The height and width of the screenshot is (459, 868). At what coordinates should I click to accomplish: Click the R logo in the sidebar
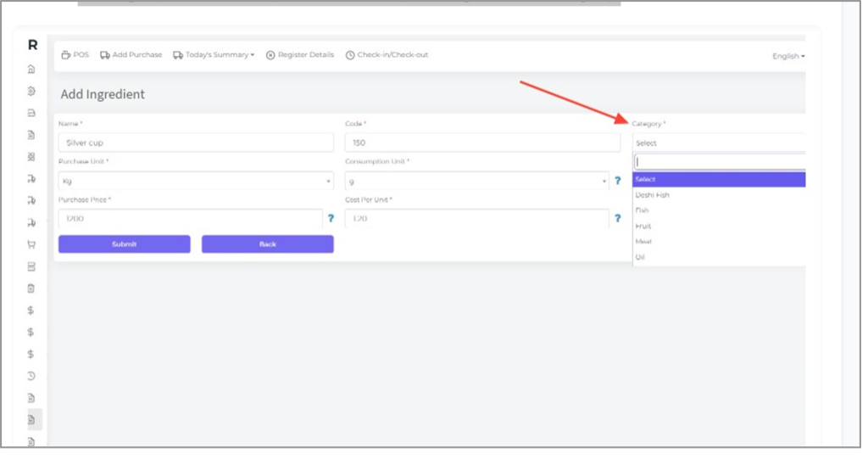pyautogui.click(x=33, y=45)
